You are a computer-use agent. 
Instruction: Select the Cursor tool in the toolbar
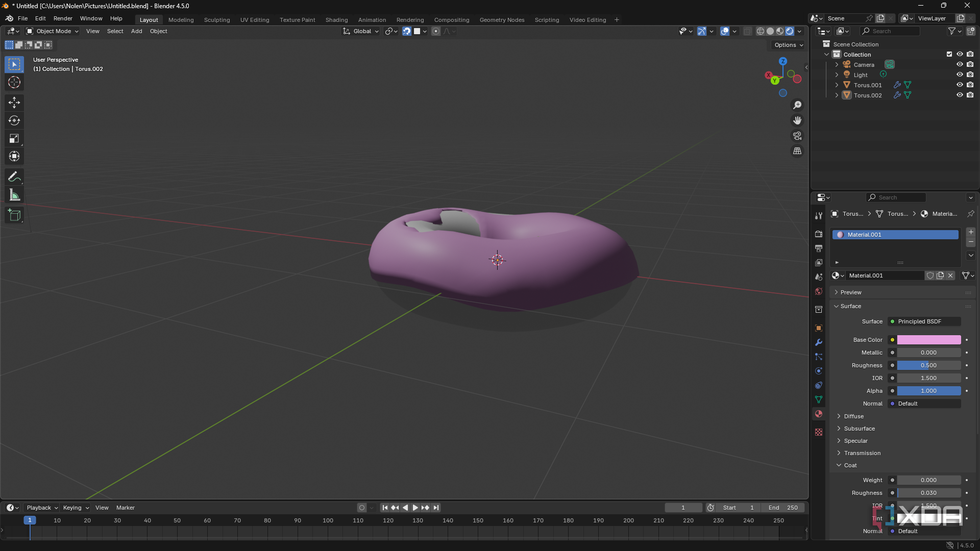[14, 83]
